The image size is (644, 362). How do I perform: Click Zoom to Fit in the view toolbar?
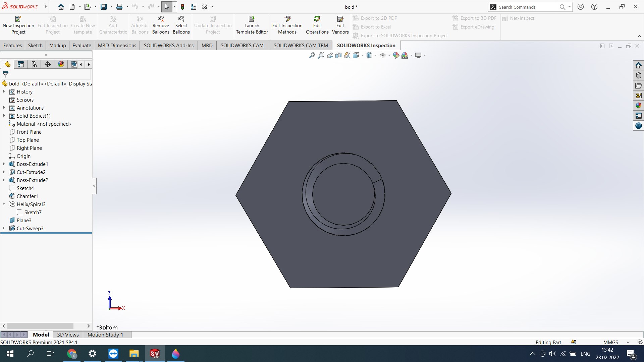[x=312, y=55]
